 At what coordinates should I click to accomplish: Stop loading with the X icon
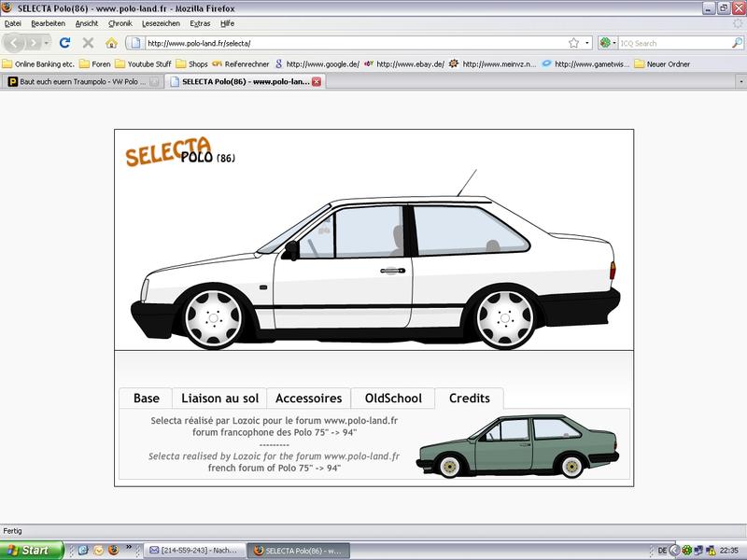pos(88,43)
